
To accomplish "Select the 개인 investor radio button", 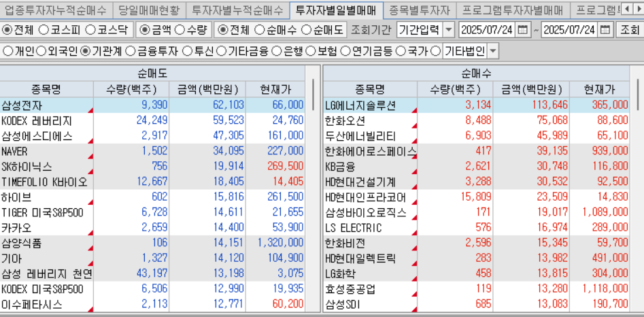I will pos(7,51).
